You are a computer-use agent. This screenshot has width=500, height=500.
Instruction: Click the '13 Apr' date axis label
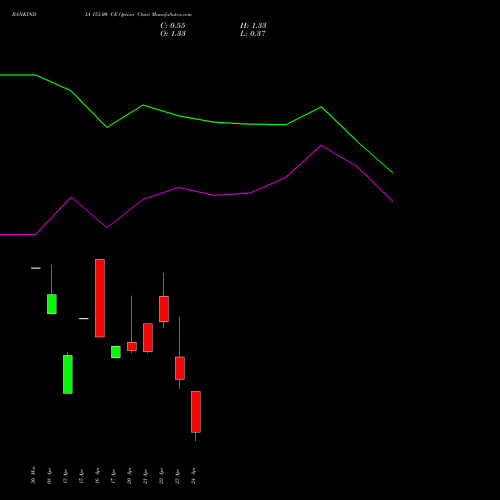pos(65,476)
